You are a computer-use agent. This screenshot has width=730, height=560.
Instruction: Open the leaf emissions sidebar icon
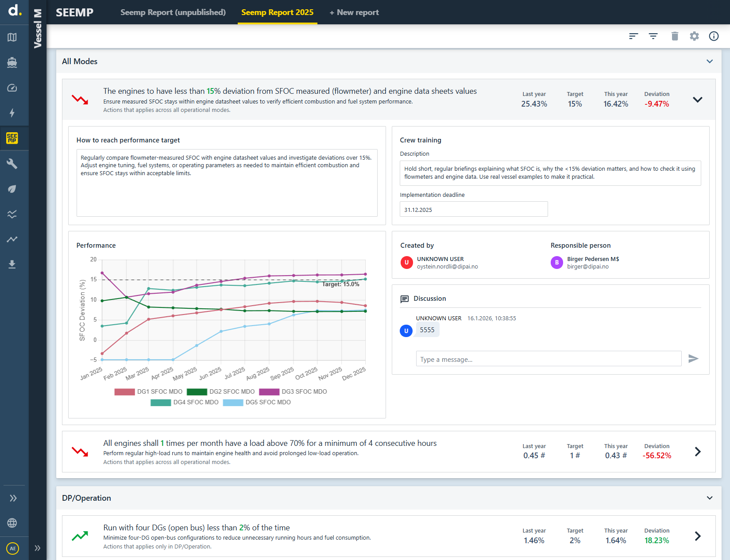coord(12,189)
